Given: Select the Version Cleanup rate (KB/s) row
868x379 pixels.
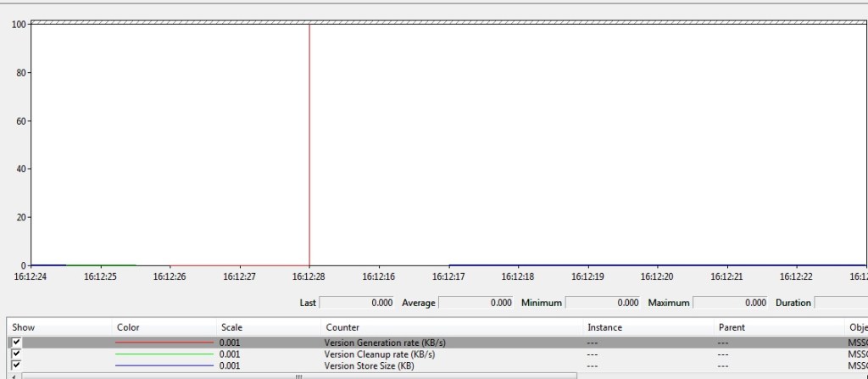Looking at the screenshot, I should 384,354.
